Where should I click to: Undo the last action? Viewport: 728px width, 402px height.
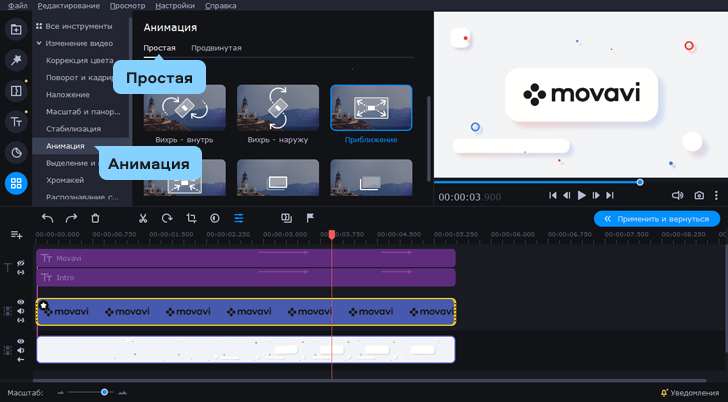[x=47, y=218]
